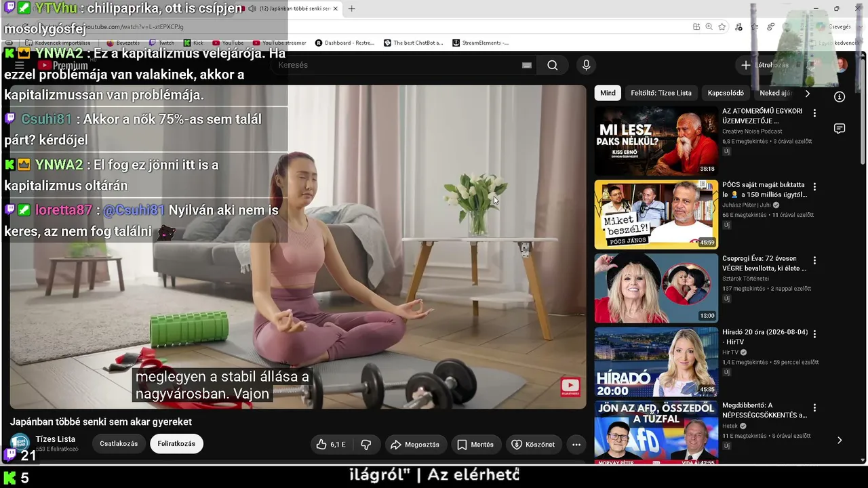Open the StreamElements bookmark
Viewport: 868px width, 488px height.
[x=480, y=43]
